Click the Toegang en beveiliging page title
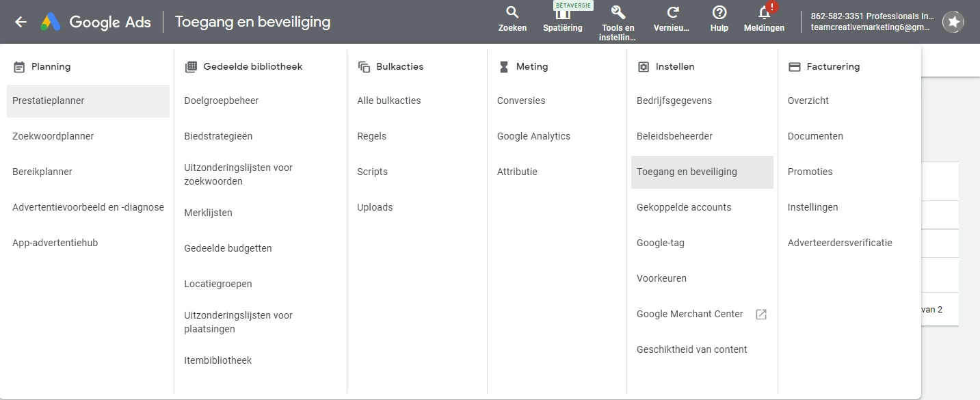980x400 pixels. pyautogui.click(x=252, y=22)
